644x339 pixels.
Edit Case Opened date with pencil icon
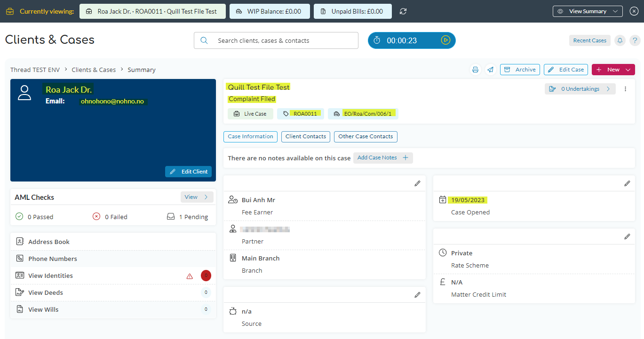pyautogui.click(x=627, y=183)
